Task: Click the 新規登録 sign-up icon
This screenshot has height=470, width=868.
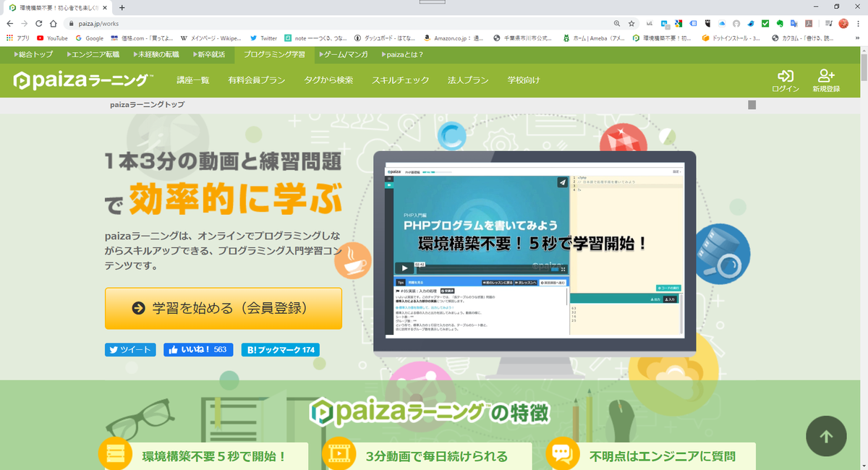Action: click(825, 81)
